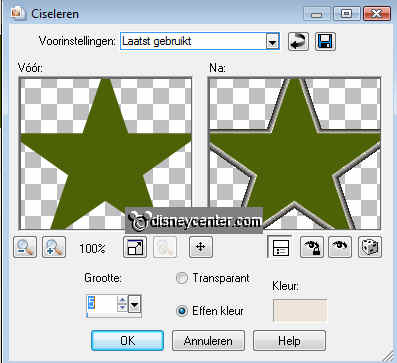Select the Effen kleur radio option
The height and width of the screenshot is (363, 397).
(x=182, y=311)
